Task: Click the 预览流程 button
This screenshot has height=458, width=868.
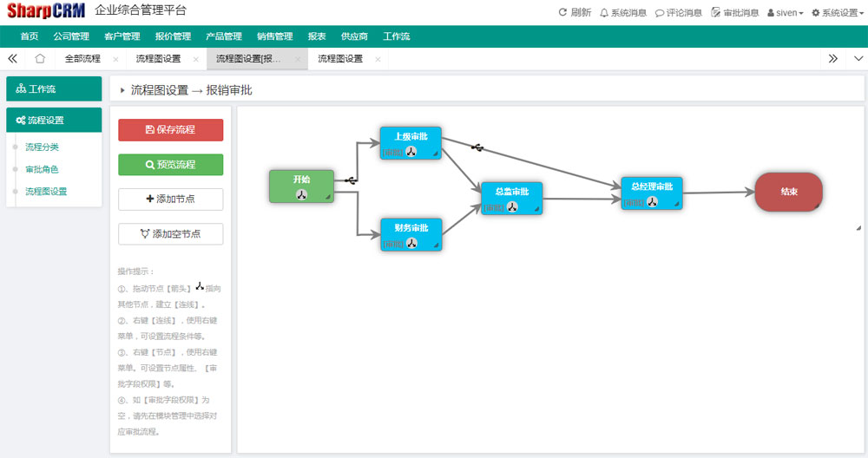Action: click(x=170, y=164)
